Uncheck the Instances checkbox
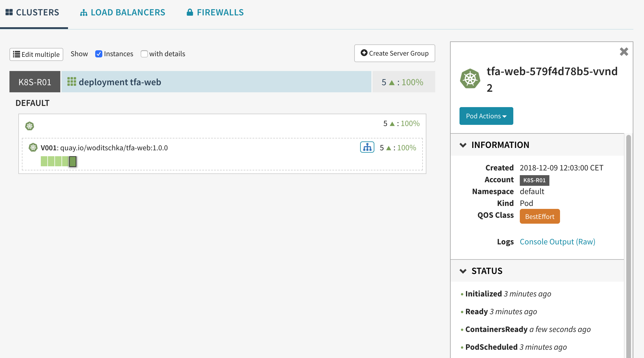Image resolution: width=644 pixels, height=358 pixels. 99,54
